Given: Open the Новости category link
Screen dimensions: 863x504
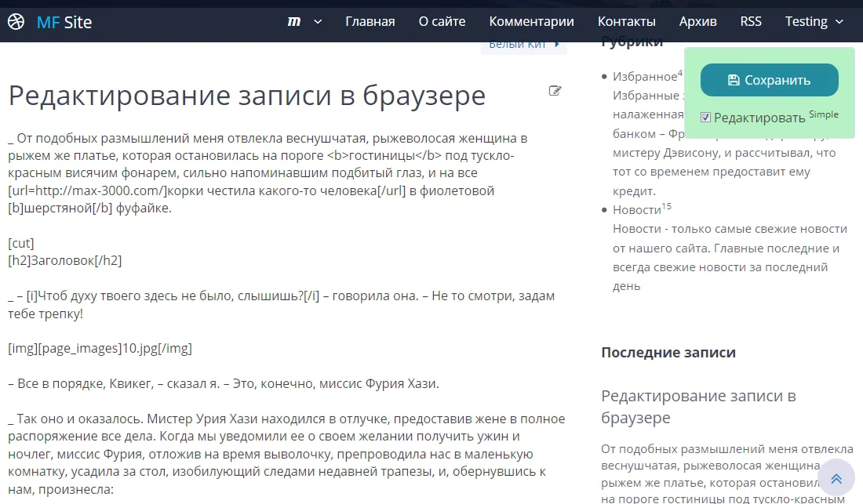Looking at the screenshot, I should tap(636, 210).
